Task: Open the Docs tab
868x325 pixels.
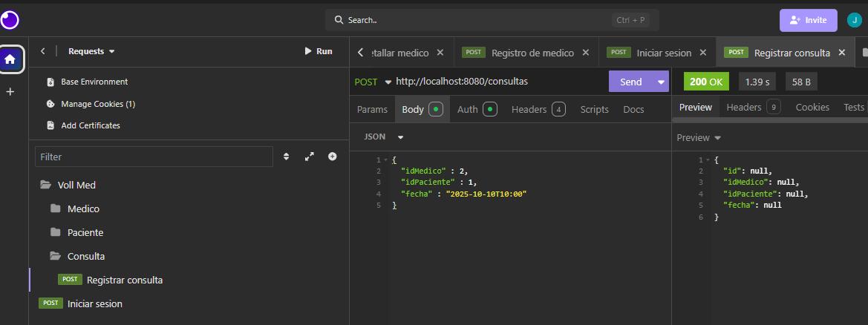Action: pyautogui.click(x=633, y=109)
